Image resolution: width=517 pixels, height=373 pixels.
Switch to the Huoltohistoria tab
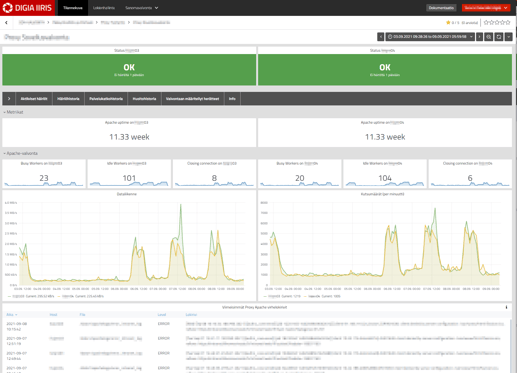(144, 99)
